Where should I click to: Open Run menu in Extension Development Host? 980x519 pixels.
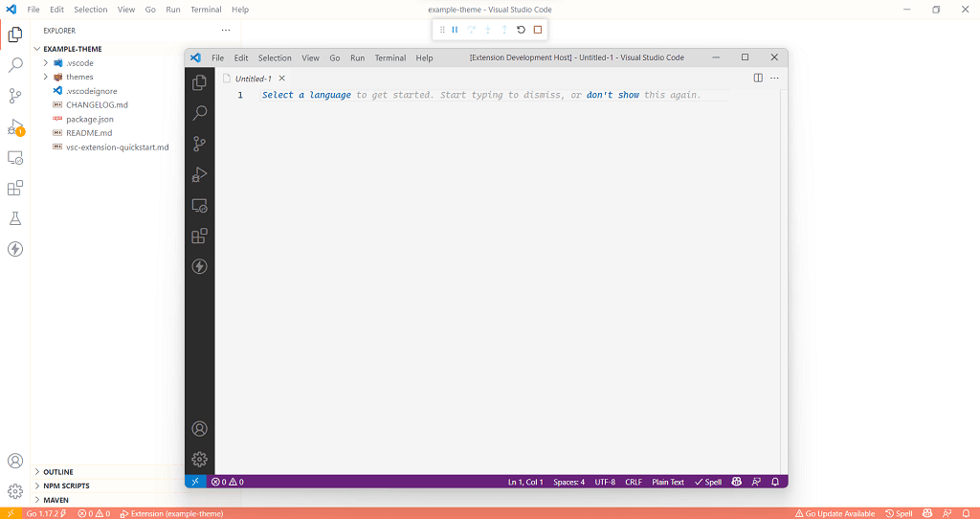(x=358, y=57)
